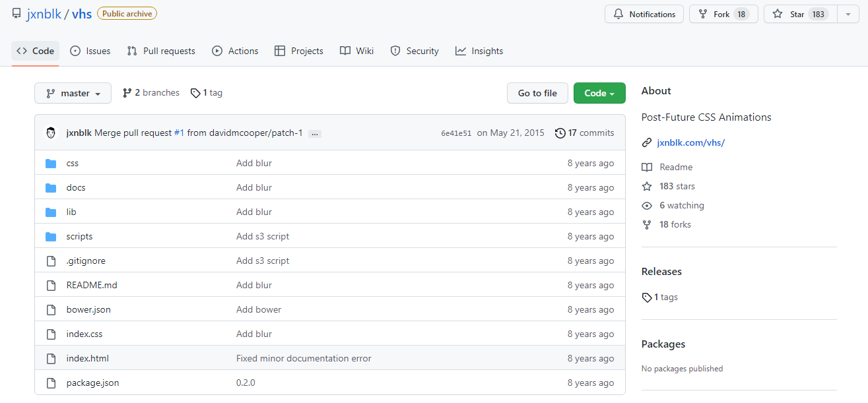This screenshot has height=403, width=868.
Task: Click the Go to file button
Action: [x=537, y=93]
